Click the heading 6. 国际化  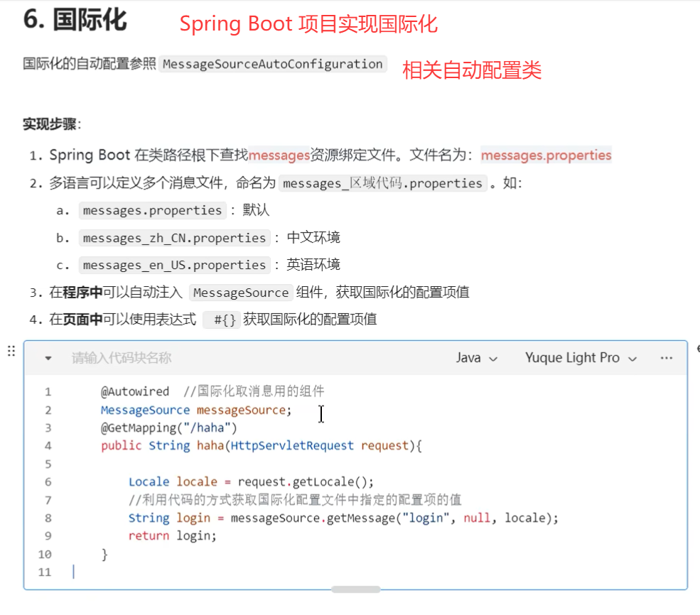pos(75,20)
